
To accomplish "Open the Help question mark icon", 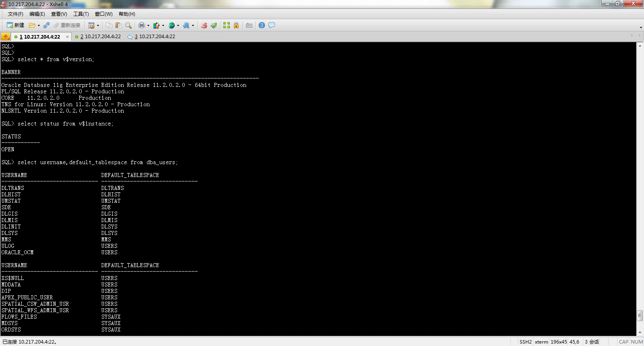I will click(x=262, y=25).
